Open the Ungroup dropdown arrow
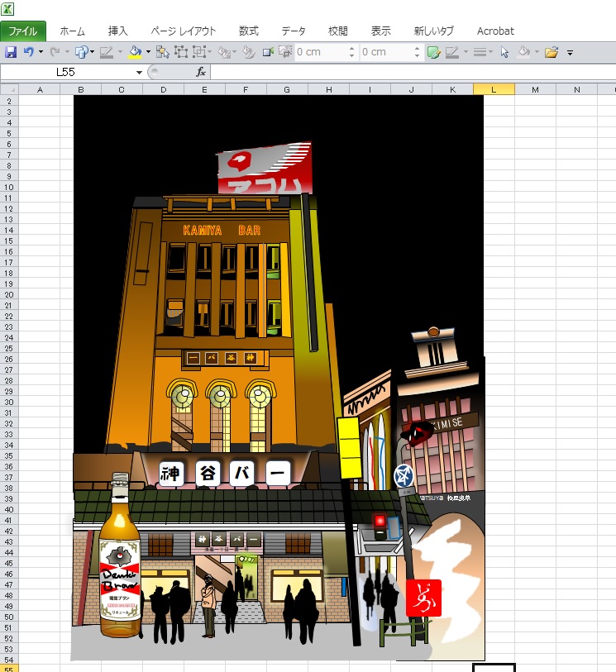This screenshot has width=616, height=672. point(210,52)
